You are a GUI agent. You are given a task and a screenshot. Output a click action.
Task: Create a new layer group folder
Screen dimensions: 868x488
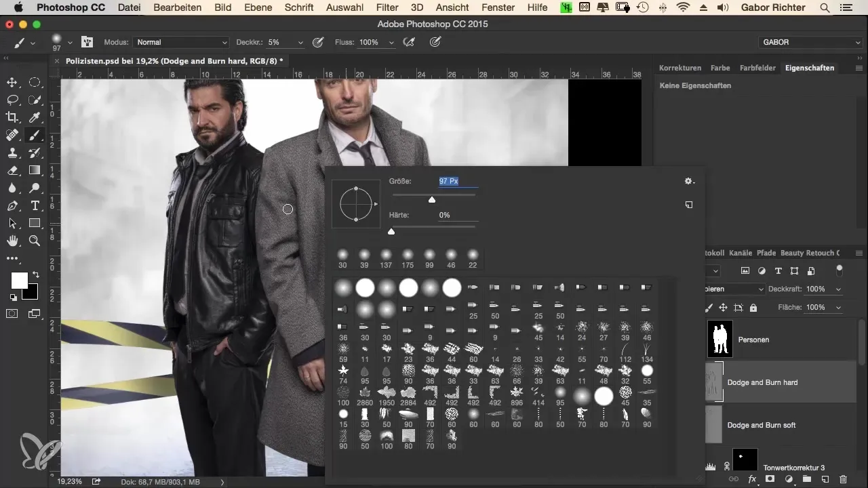tap(807, 479)
